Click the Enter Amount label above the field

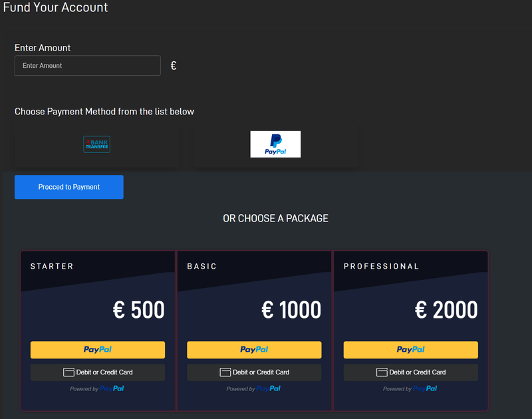pos(43,48)
